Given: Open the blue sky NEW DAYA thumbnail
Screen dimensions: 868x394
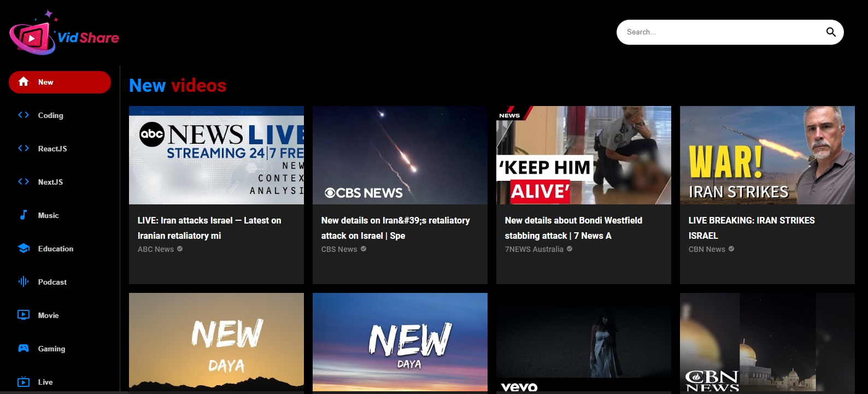Looking at the screenshot, I should (400, 342).
